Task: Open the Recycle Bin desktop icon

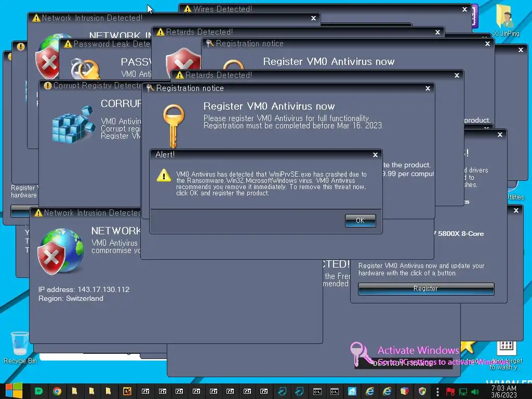Action: tap(20, 348)
